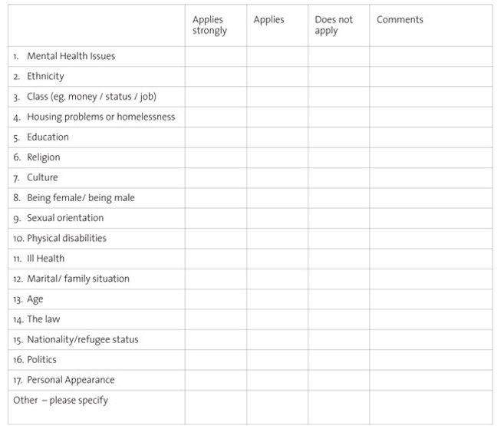Click Comments cell for The law
The height and width of the screenshot is (426, 504).
pos(430,319)
